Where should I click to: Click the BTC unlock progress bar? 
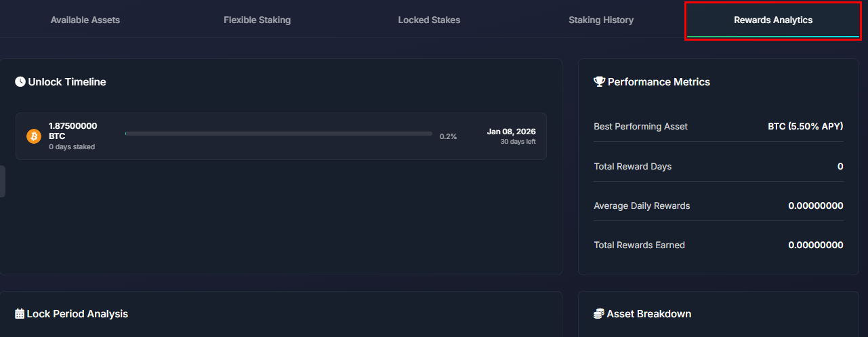click(278, 134)
